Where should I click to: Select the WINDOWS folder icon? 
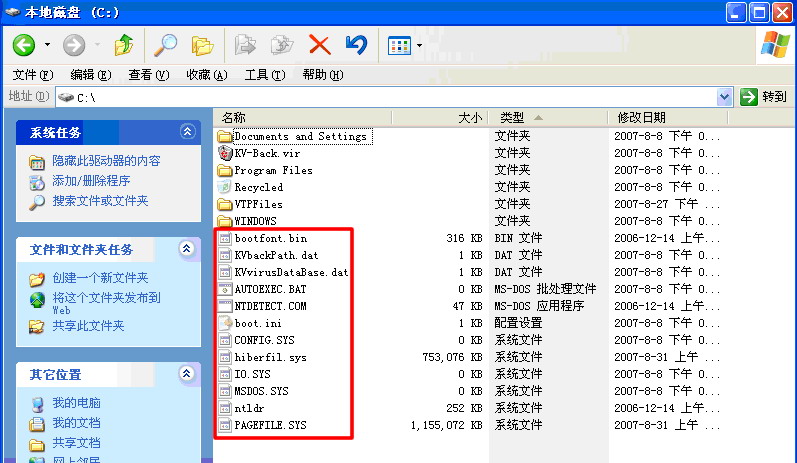click(225, 222)
